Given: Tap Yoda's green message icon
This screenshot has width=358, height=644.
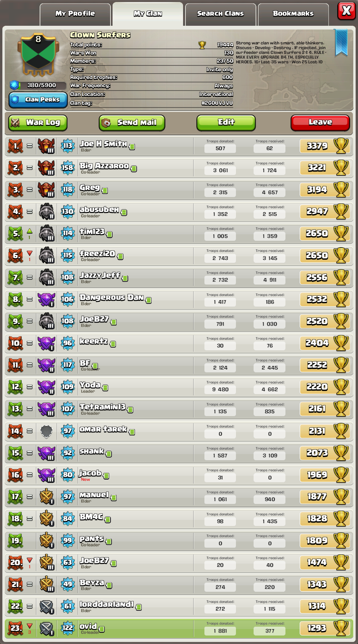Looking at the screenshot, I should pyautogui.click(x=105, y=388).
